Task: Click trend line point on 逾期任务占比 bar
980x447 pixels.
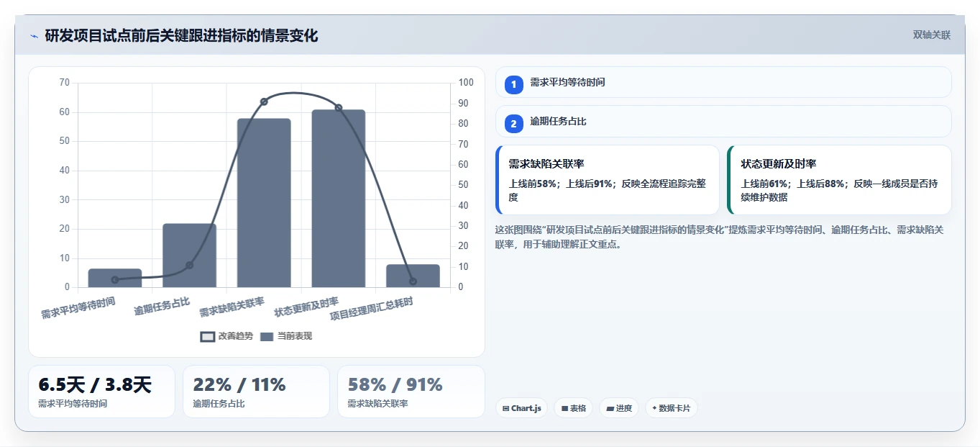Action: 189,265
